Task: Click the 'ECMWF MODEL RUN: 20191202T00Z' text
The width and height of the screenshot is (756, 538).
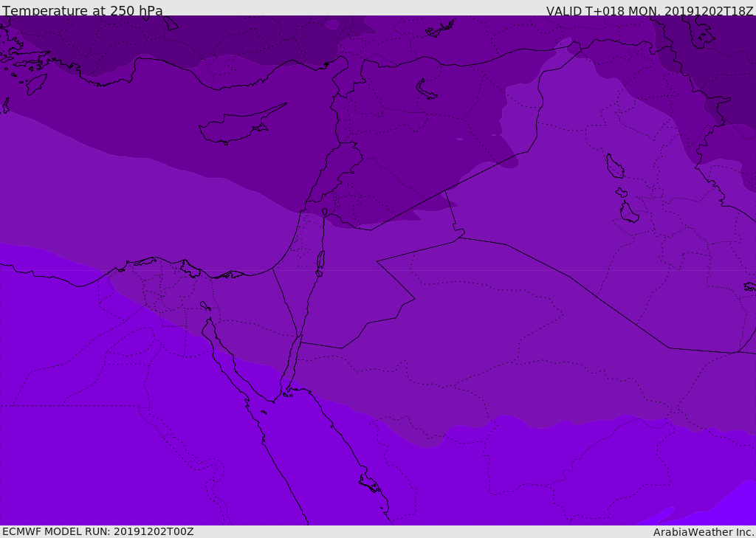Action: click(x=98, y=532)
